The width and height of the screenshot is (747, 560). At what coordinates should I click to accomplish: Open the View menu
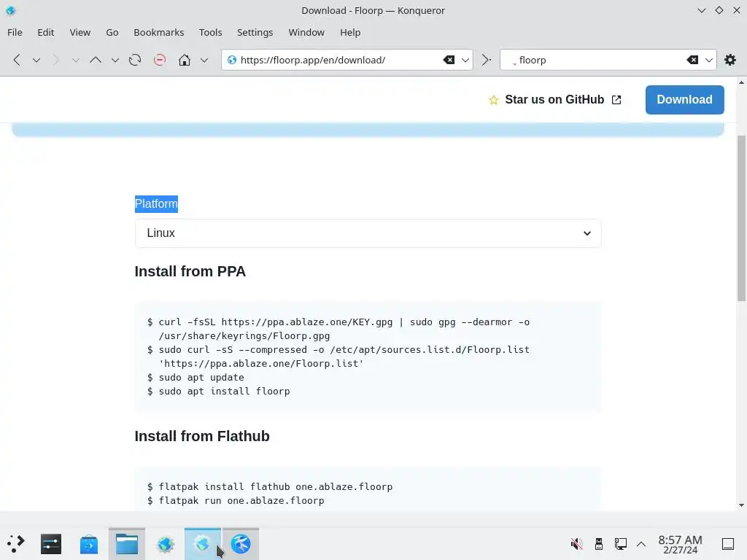pos(80,32)
